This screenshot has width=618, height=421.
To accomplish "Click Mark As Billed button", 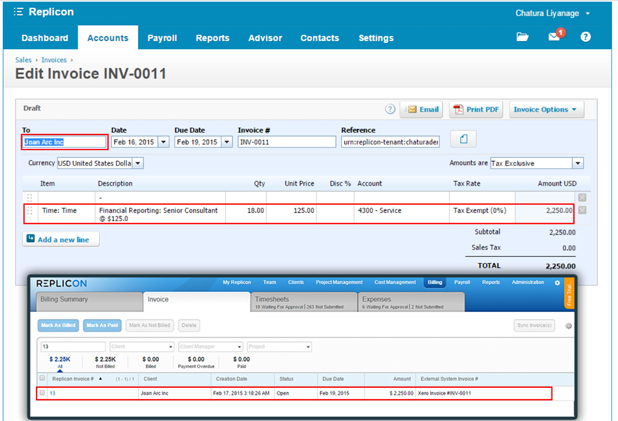I will (x=58, y=325).
